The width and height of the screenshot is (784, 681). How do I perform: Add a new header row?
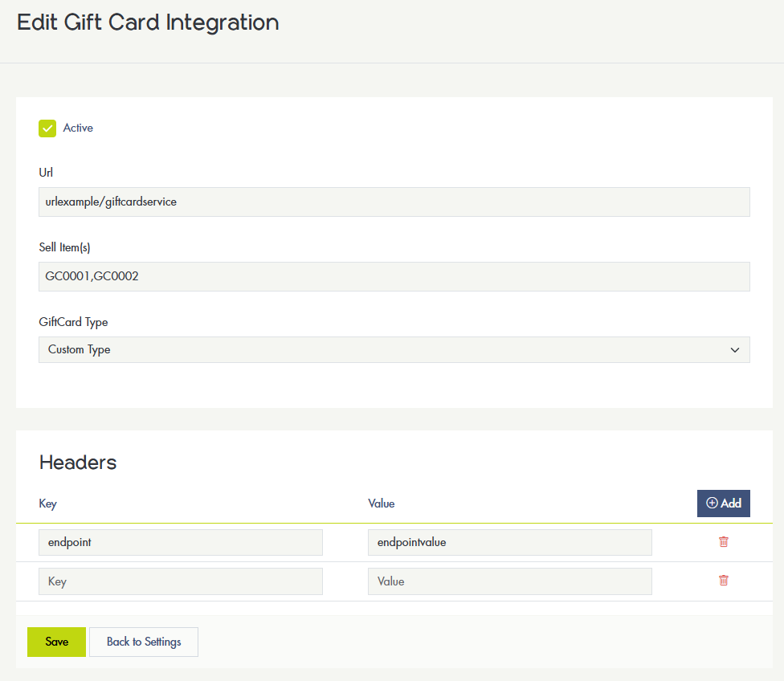coord(723,504)
